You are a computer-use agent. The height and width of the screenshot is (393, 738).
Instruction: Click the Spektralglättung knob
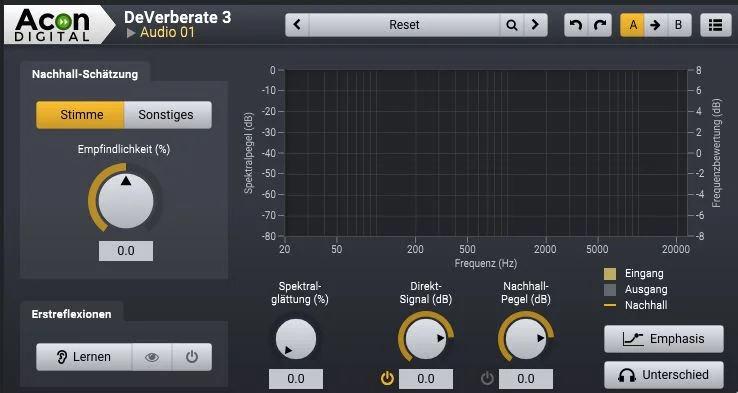click(x=296, y=339)
